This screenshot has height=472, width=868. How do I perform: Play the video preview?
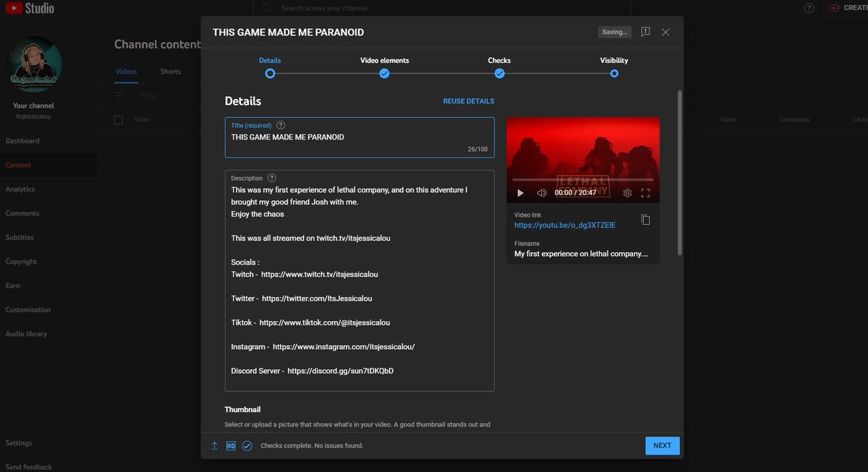(520, 193)
